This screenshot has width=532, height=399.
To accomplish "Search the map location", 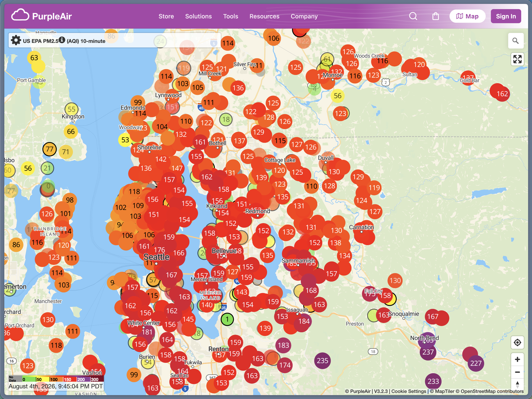I will tap(515, 41).
